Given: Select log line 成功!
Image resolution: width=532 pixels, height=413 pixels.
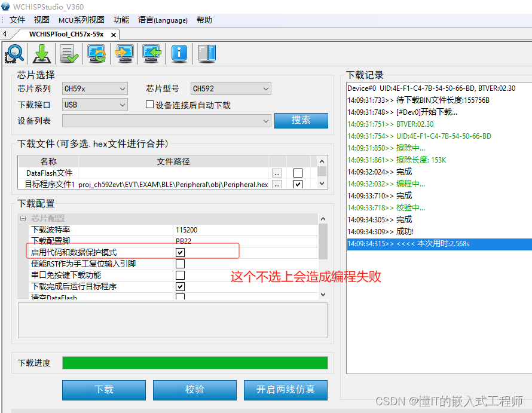Looking at the screenshot, I should (439, 232).
